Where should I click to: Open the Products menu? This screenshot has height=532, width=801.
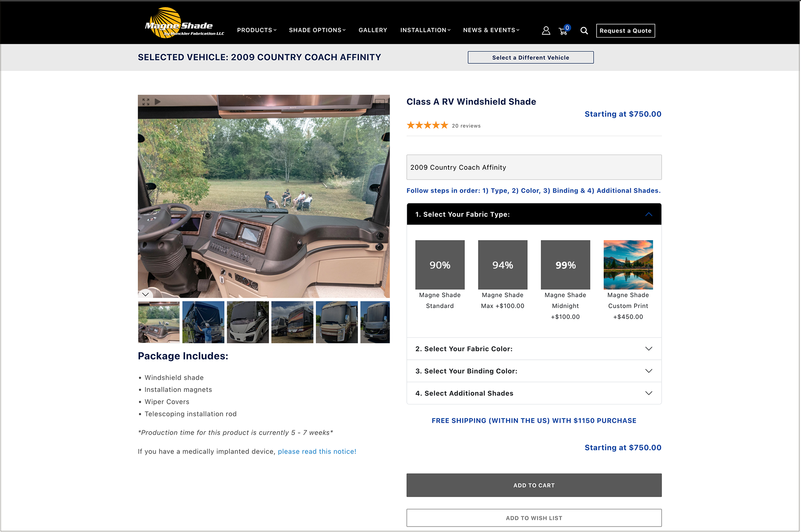[x=257, y=30]
